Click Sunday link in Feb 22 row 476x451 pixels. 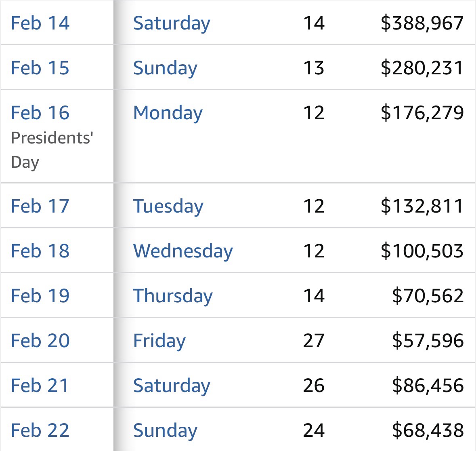coord(165,430)
